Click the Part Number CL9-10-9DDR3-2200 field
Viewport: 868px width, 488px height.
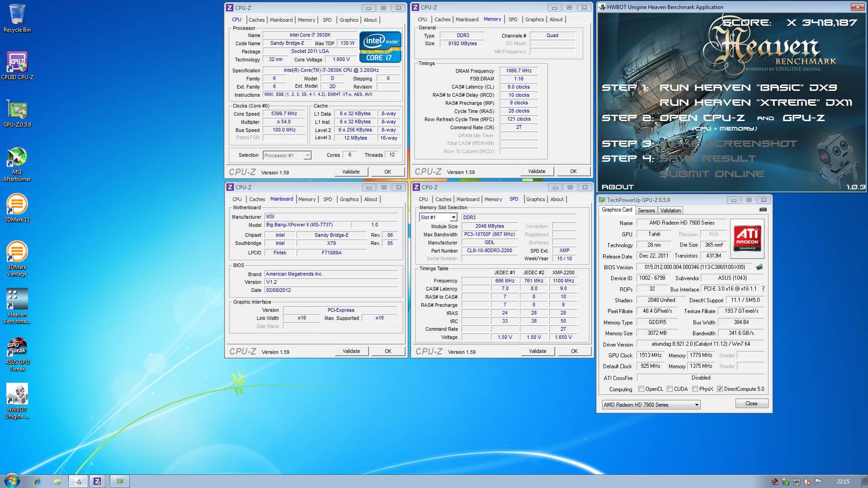[x=489, y=250]
